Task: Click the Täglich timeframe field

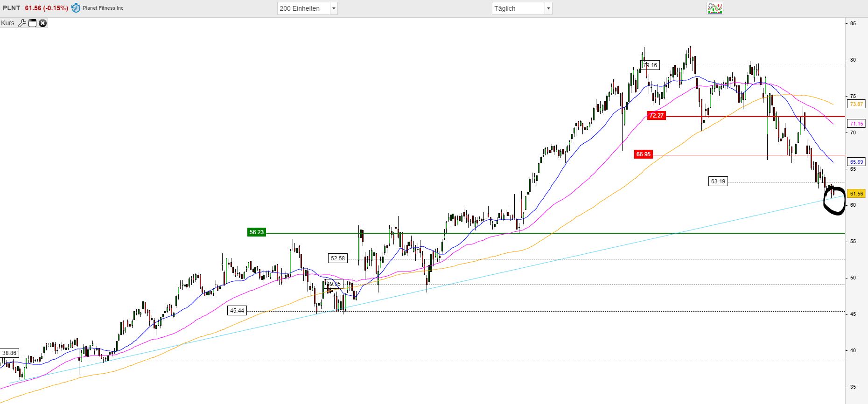Action: click(x=518, y=8)
